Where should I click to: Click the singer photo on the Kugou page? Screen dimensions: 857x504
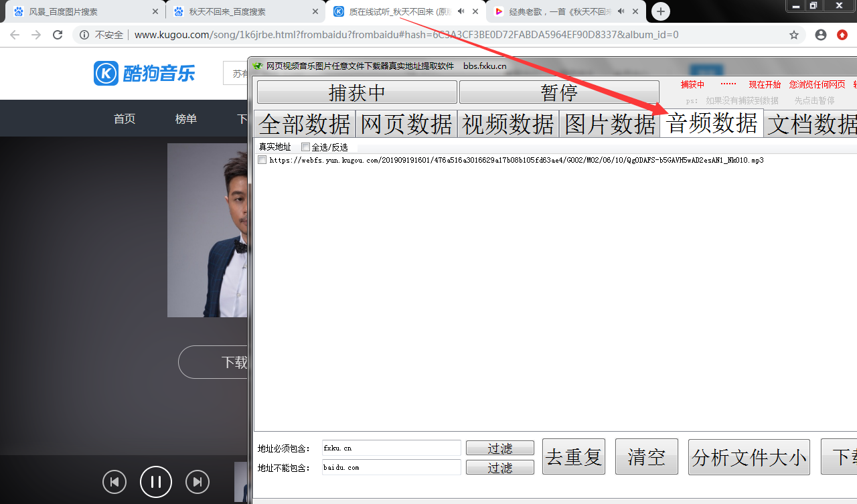[x=208, y=230]
